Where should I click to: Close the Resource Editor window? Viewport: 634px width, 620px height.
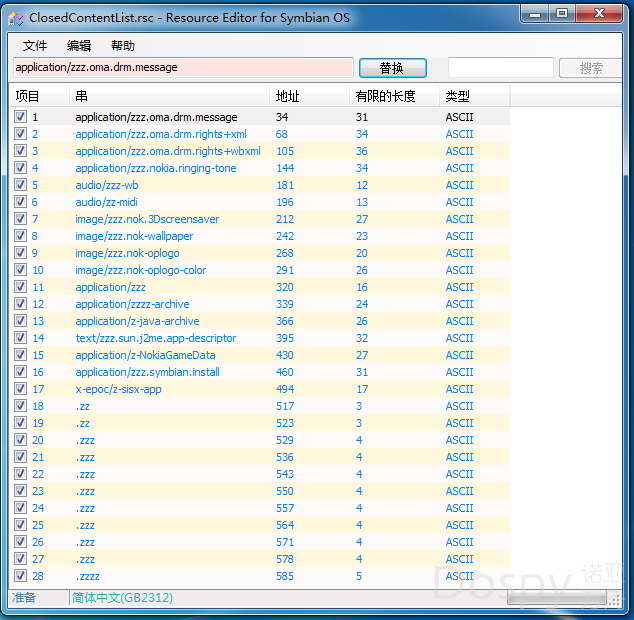pos(599,15)
